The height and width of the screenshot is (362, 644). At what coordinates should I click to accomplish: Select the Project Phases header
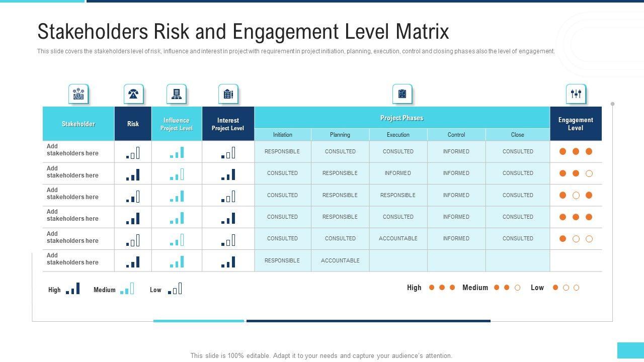click(402, 118)
